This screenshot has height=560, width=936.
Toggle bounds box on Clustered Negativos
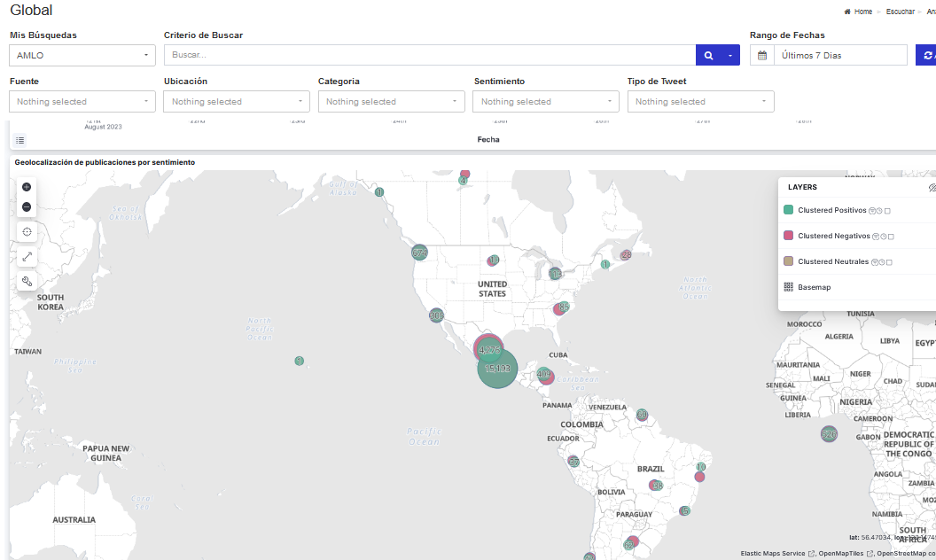coord(891,237)
